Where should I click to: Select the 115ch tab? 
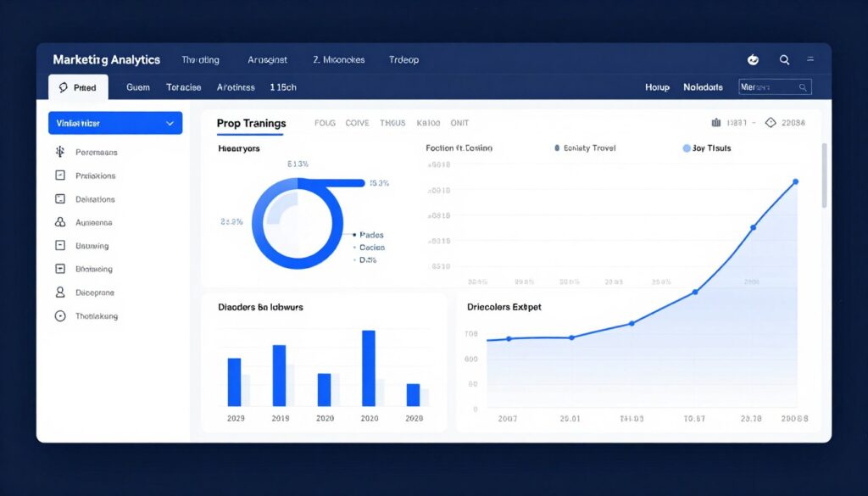[283, 87]
